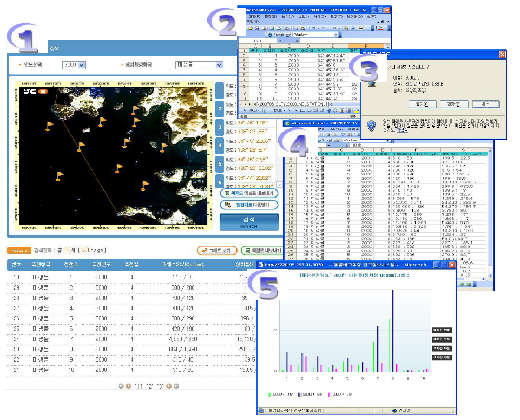Open the AutoSum dropdown arrow
This screenshot has height=420, width=520.
[339, 28]
